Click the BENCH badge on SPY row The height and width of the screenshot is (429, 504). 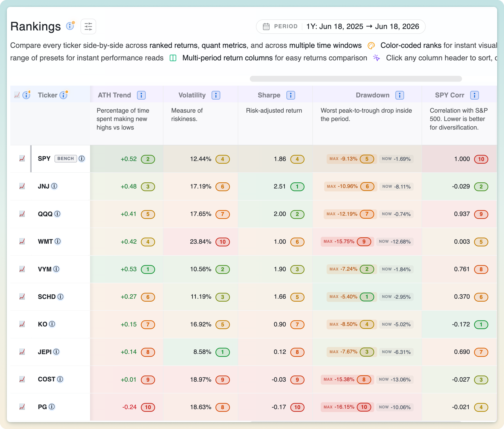click(x=66, y=159)
